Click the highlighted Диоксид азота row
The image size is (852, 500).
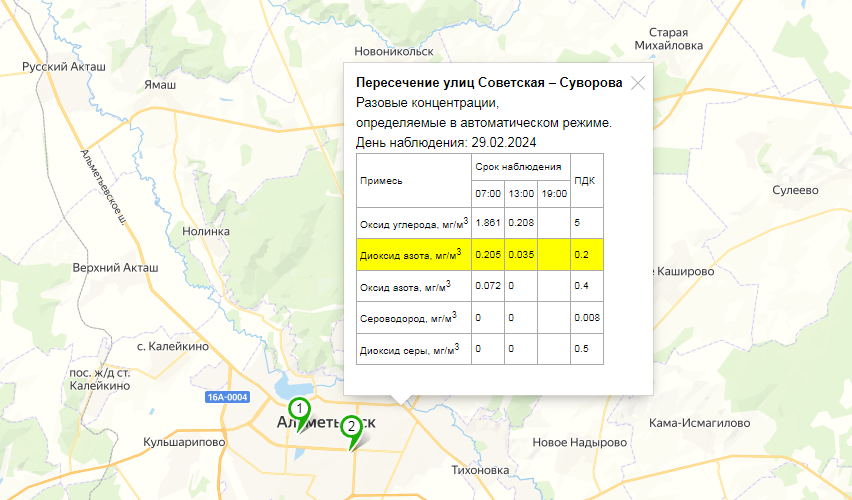coord(480,254)
